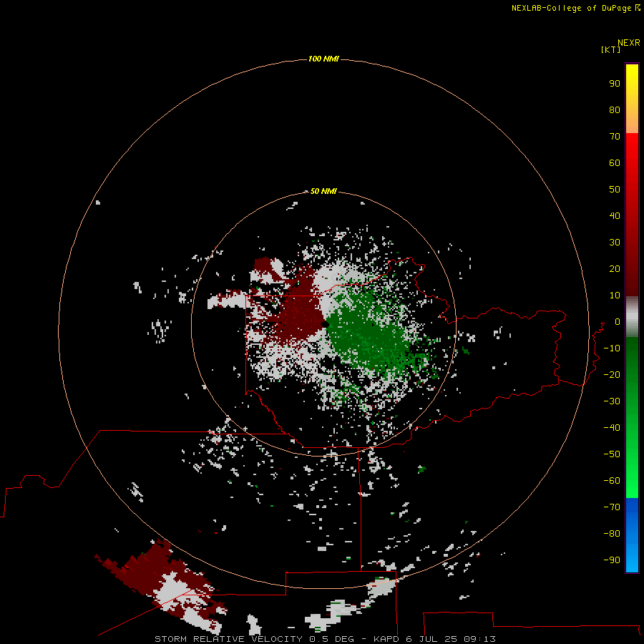
Task: Click the [KT] units label
Action: [610, 50]
